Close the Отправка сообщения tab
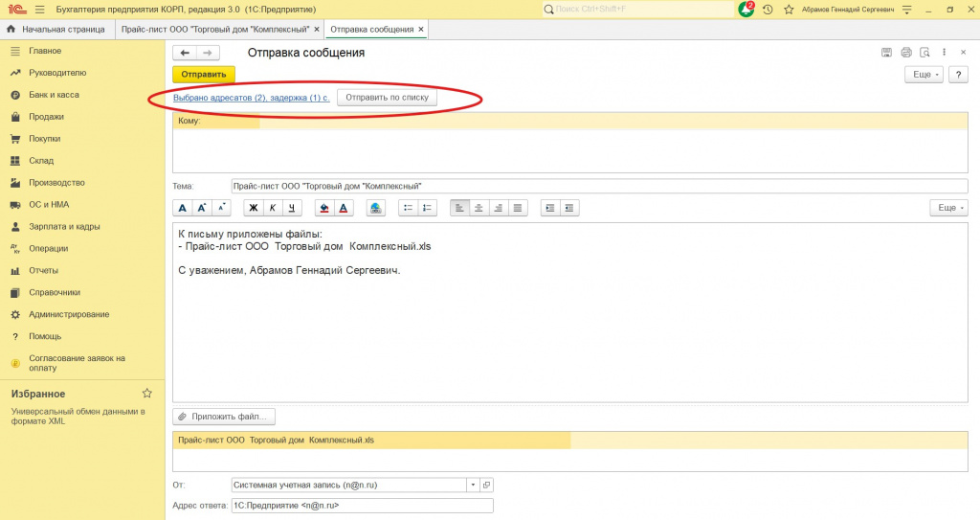 [x=421, y=30]
